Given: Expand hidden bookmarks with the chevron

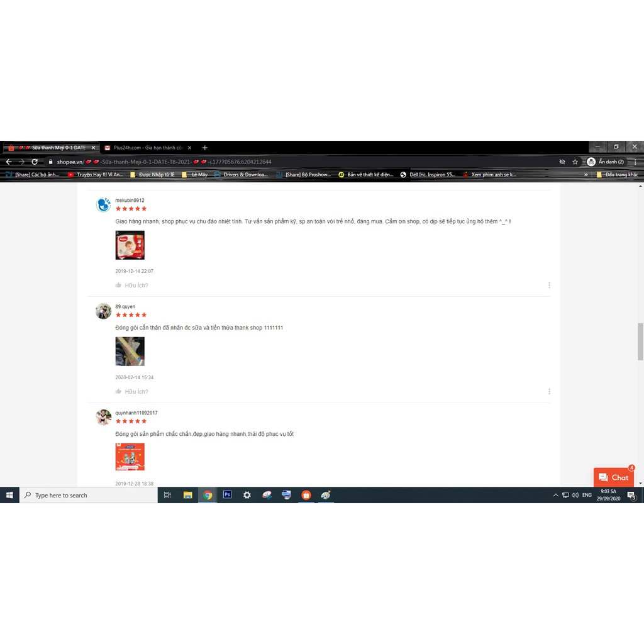Looking at the screenshot, I should [x=586, y=175].
